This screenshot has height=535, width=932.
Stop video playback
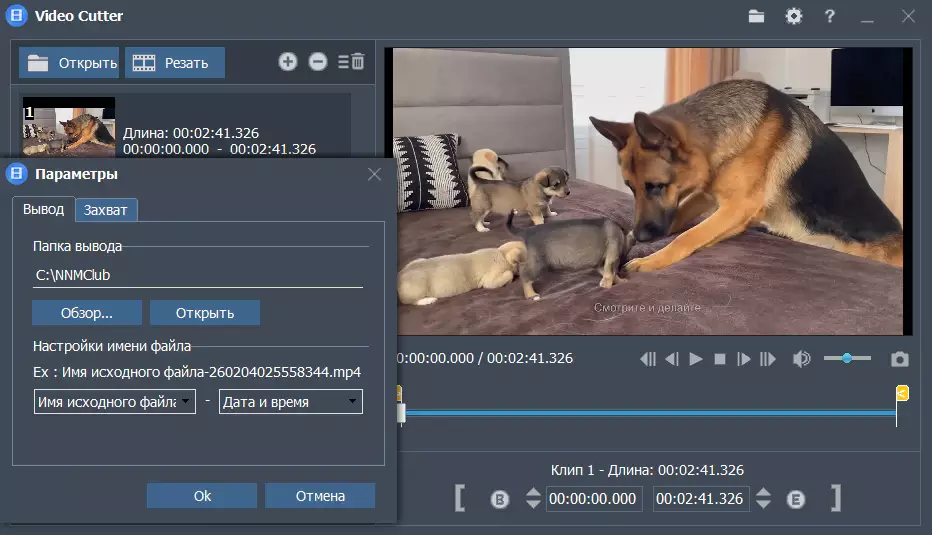pyautogui.click(x=720, y=359)
